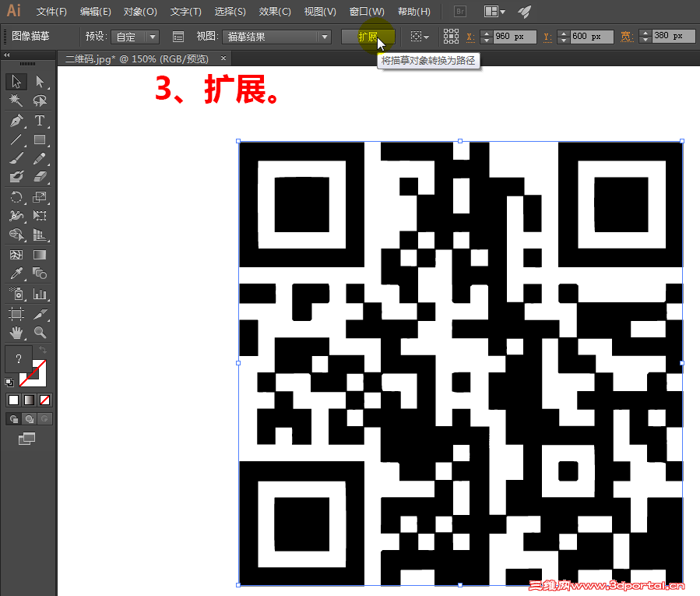Select the Direct Selection tool (white arrow)
This screenshot has height=596, width=700.
[40, 82]
